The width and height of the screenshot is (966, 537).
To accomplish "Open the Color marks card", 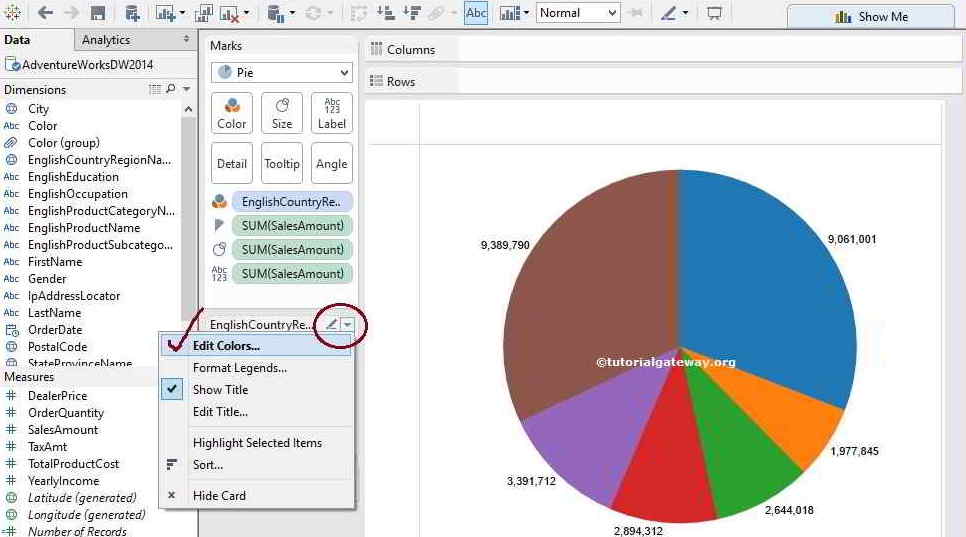I will coord(232,113).
